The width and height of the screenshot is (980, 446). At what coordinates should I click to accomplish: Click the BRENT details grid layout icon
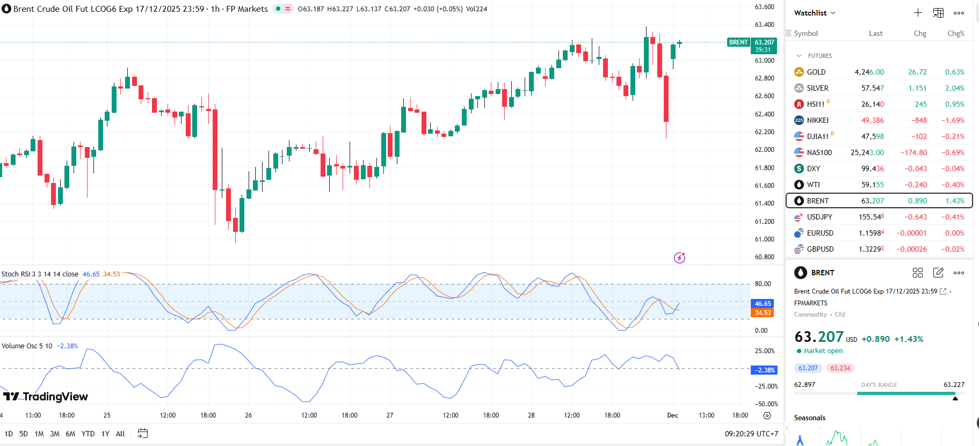pos(918,273)
